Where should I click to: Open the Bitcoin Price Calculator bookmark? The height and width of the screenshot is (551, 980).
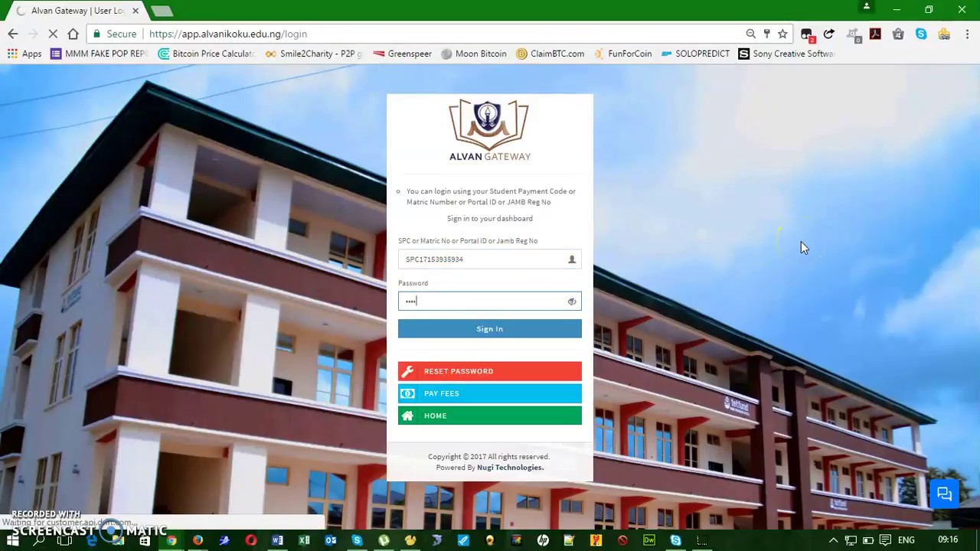click(x=206, y=54)
